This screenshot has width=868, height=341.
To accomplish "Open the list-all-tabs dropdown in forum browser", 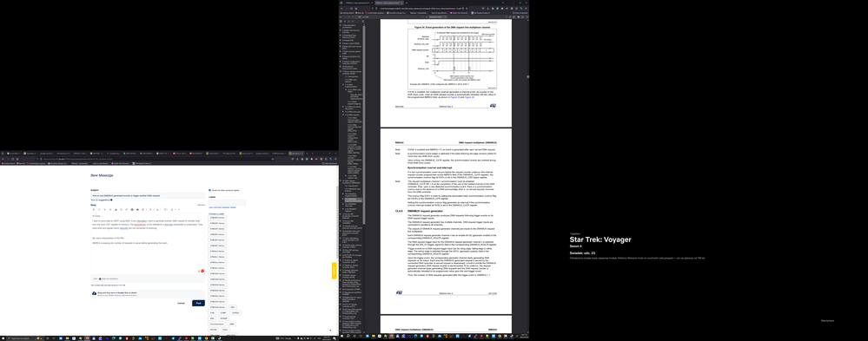I will pyautogui.click(x=312, y=153).
